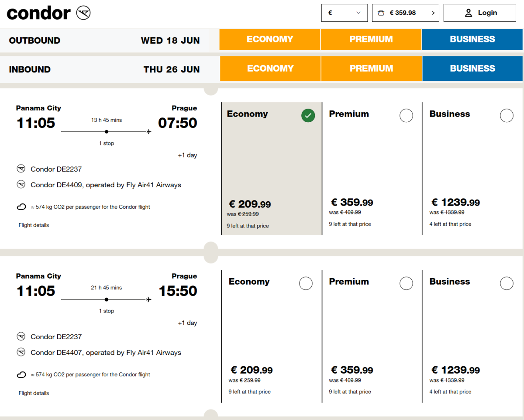Click the shopping basket icon
524x420 pixels.
tap(381, 13)
